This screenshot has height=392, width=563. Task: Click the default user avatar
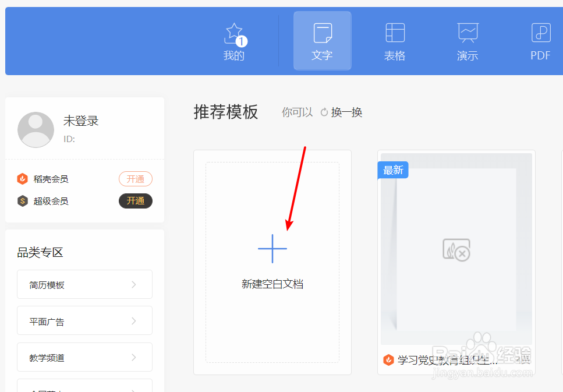coord(36,129)
